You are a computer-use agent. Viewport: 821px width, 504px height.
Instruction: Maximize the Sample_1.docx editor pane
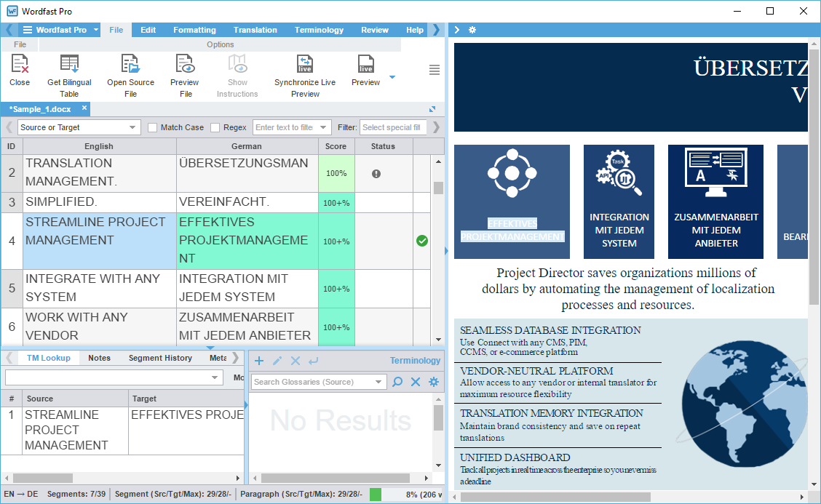coord(432,109)
